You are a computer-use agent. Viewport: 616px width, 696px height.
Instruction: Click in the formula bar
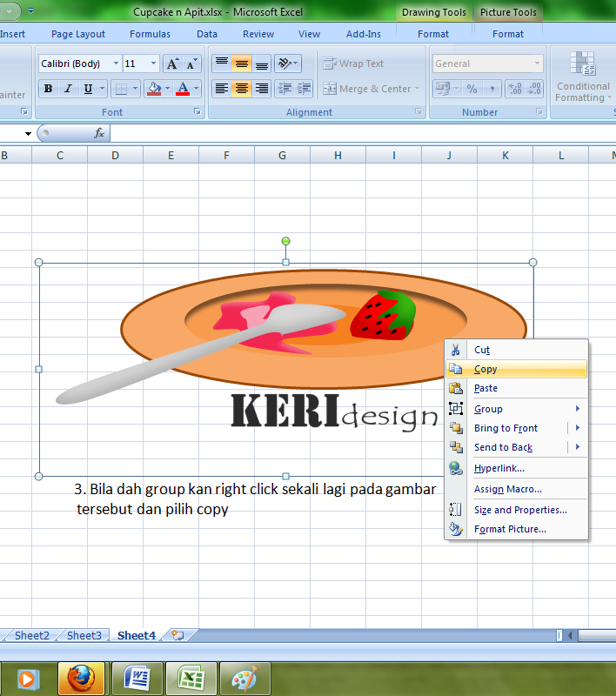click(x=363, y=133)
